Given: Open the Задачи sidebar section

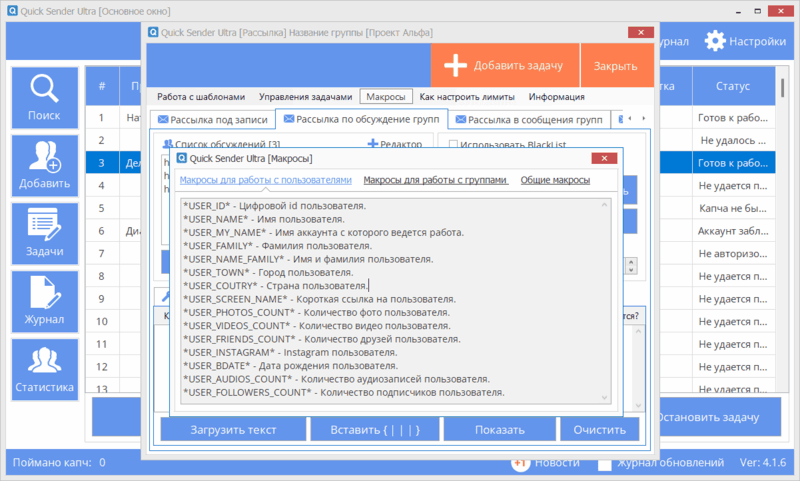Looking at the screenshot, I should tap(44, 234).
